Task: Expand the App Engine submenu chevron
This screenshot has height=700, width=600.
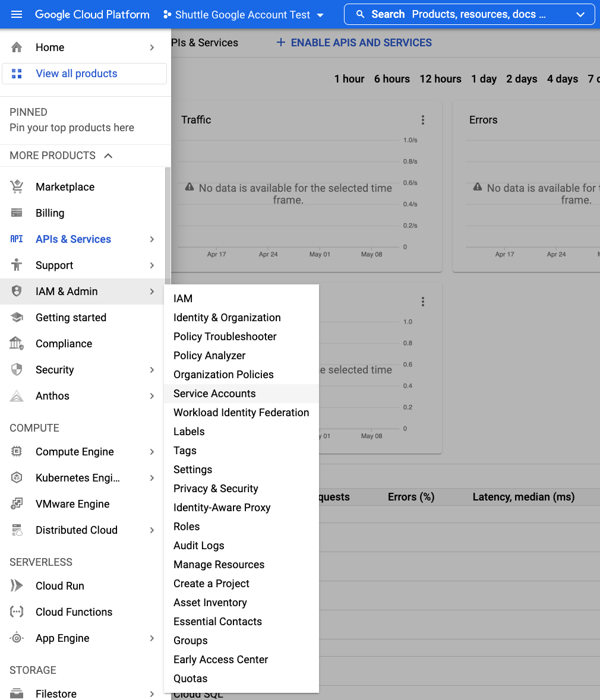Action: click(152, 638)
